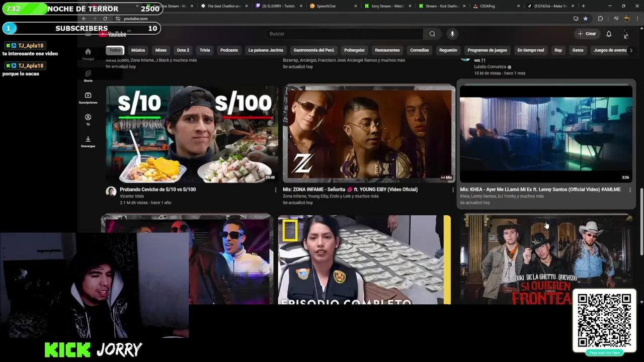Switch to CEDAPug browser tab
Screen dimensions: 644x362
click(496, 6)
